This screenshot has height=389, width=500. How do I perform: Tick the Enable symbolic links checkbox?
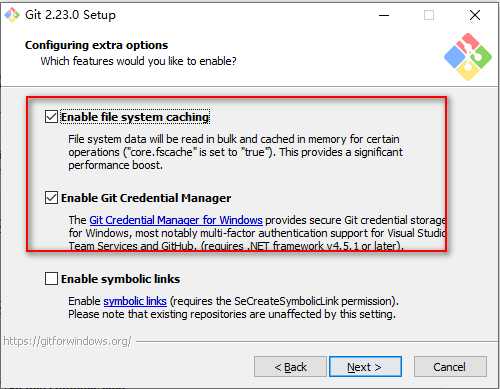[x=51, y=279]
